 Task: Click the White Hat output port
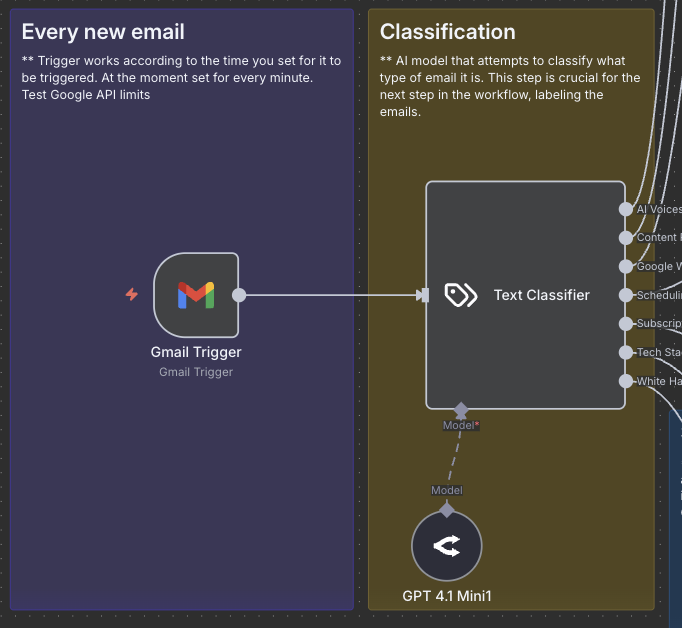click(x=626, y=381)
